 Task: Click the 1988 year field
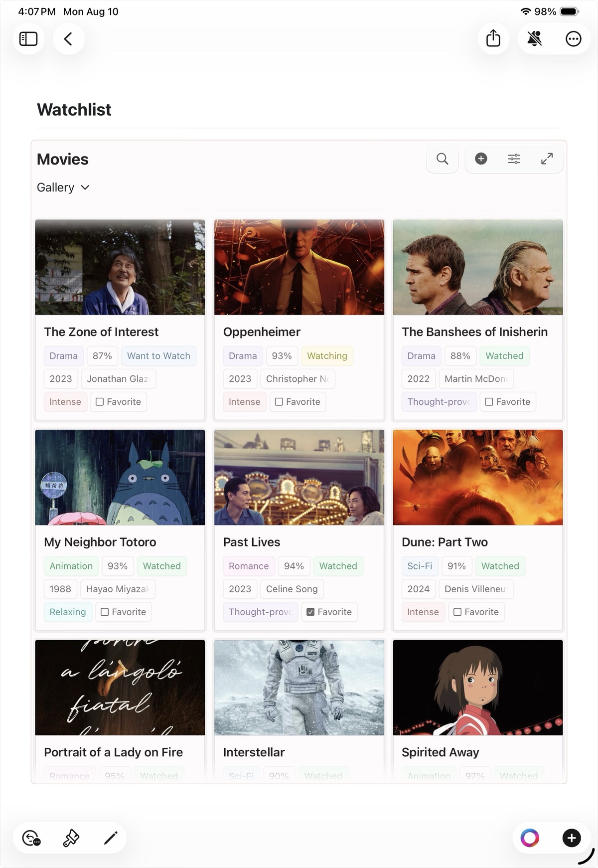point(60,589)
